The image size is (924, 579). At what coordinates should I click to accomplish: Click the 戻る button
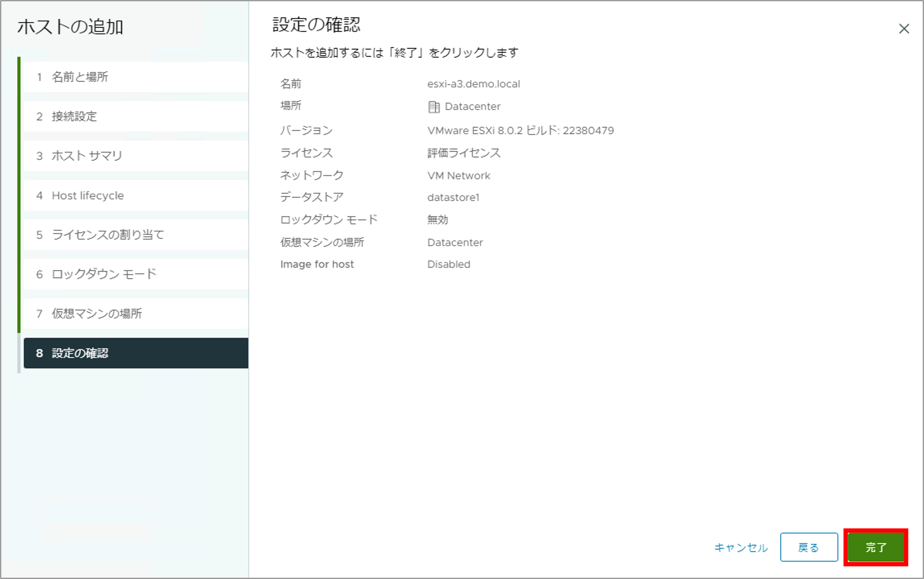pos(809,547)
